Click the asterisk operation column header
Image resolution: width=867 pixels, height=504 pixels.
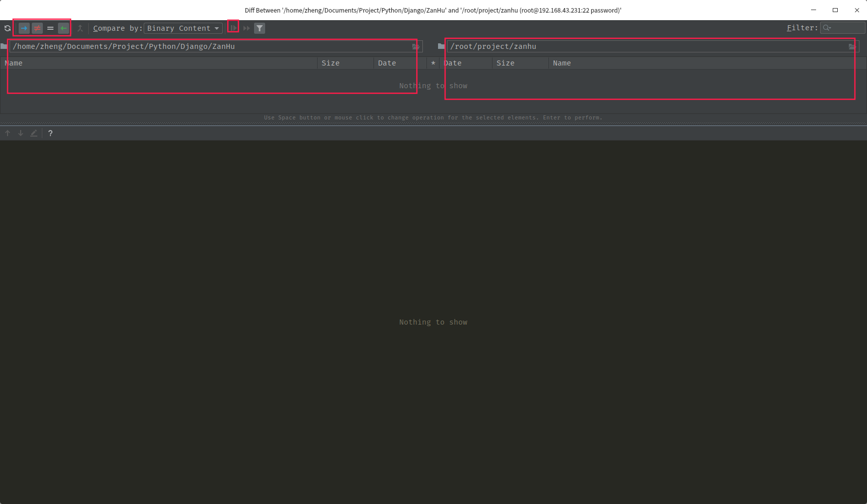click(x=433, y=63)
